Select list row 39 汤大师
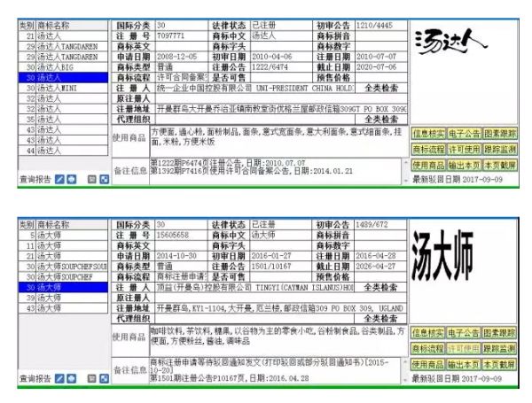532x403 pixels. [64, 298]
